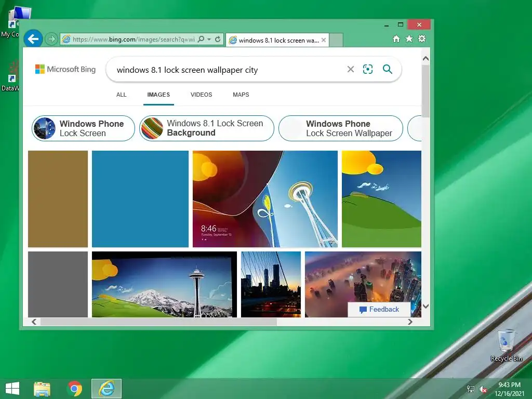
Task: Click the horizontal scrollbar thumb
Action: click(x=158, y=322)
